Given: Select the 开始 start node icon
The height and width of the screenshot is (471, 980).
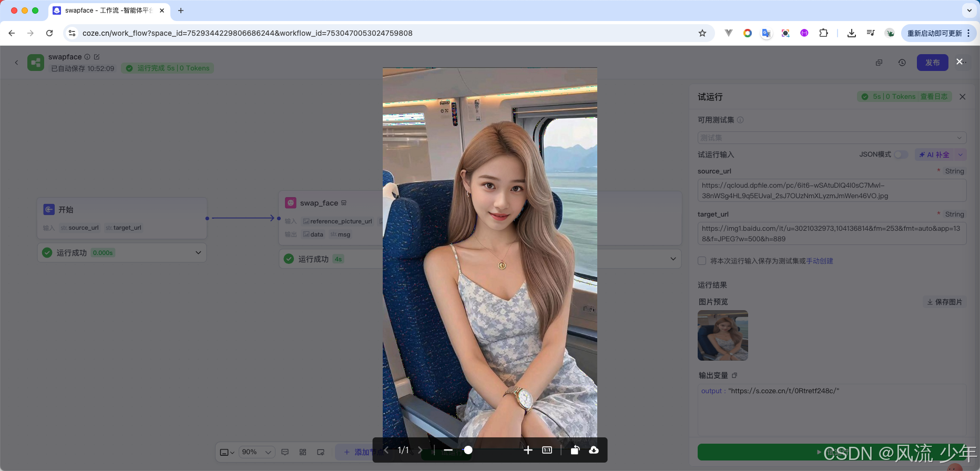Looking at the screenshot, I should click(49, 209).
